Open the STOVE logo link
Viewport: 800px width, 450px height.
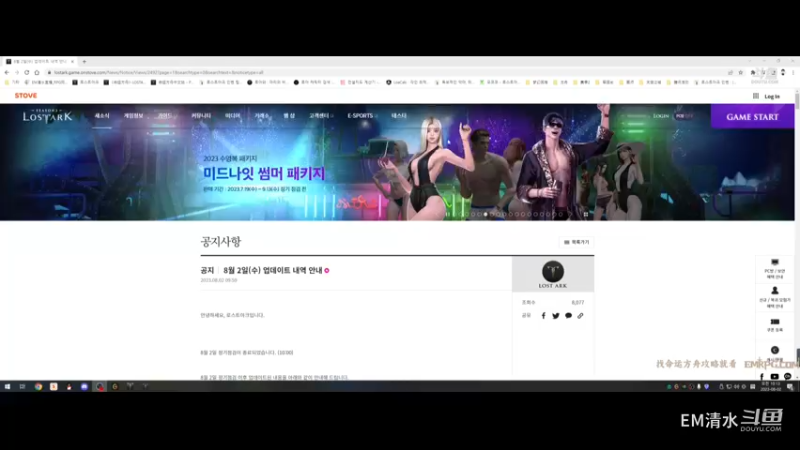tap(26, 95)
